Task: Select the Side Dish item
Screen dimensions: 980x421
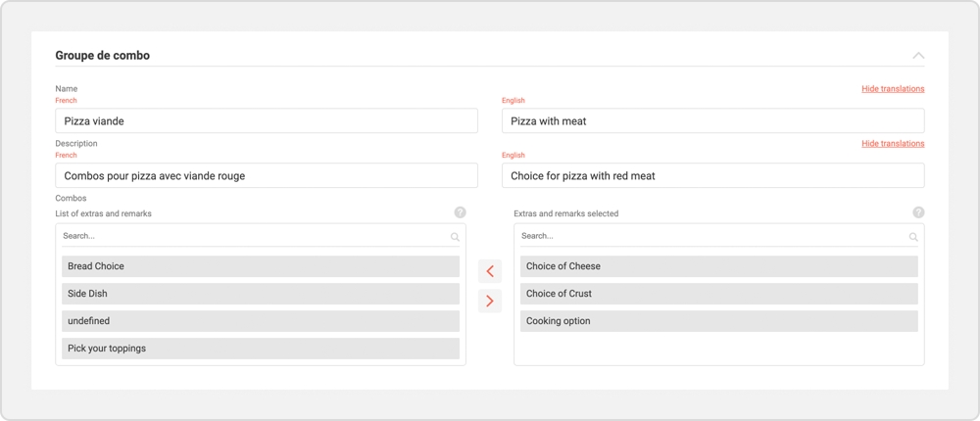Action: (x=261, y=294)
